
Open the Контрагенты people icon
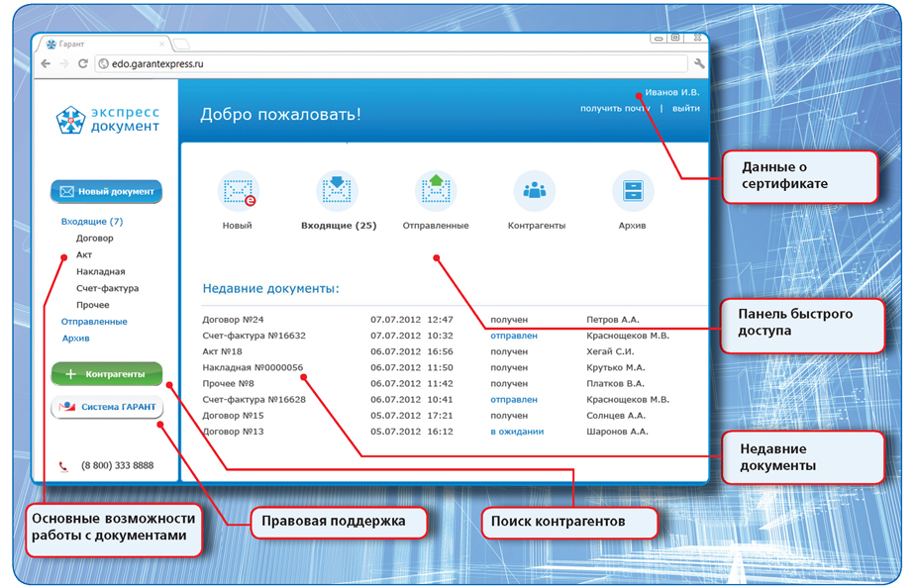pyautogui.click(x=535, y=192)
